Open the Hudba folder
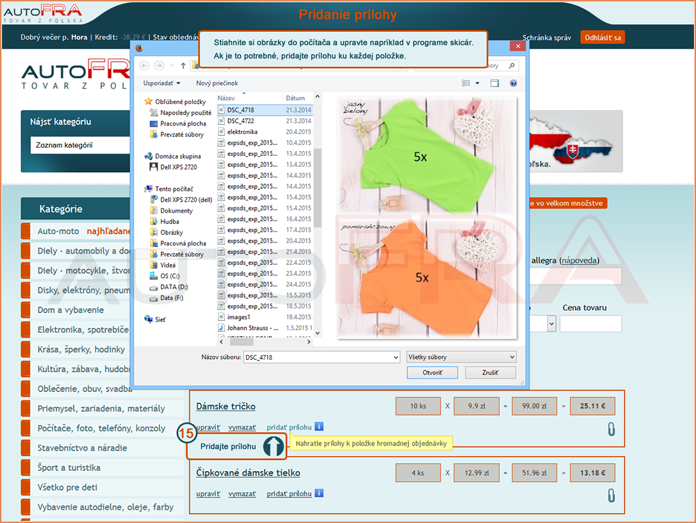Screen dimensions: 696x523 (x=170, y=222)
